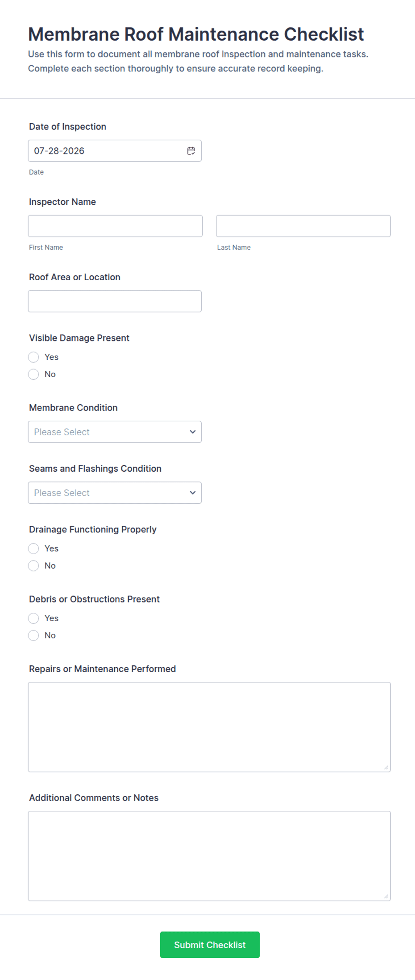Screen dimensions: 415x980
Task: Select Yes for Visible Damage Present
Action: [33, 357]
